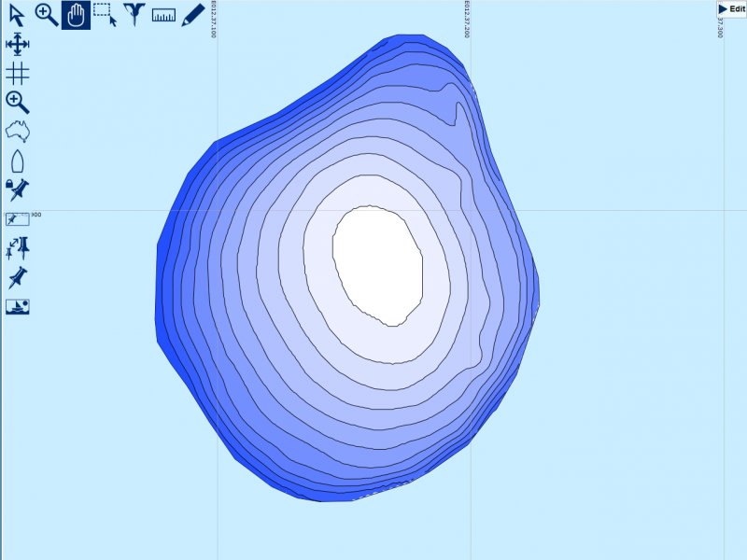The height and width of the screenshot is (560, 747).
Task: Center on the boat outline icon
Action: pyautogui.click(x=18, y=161)
